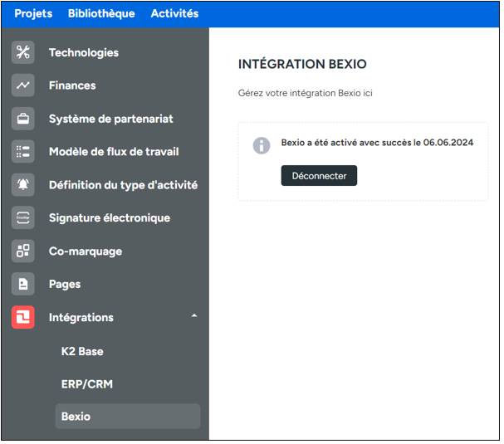Click the Modèle de flux de travail icon
The height and width of the screenshot is (444, 504).
(23, 152)
